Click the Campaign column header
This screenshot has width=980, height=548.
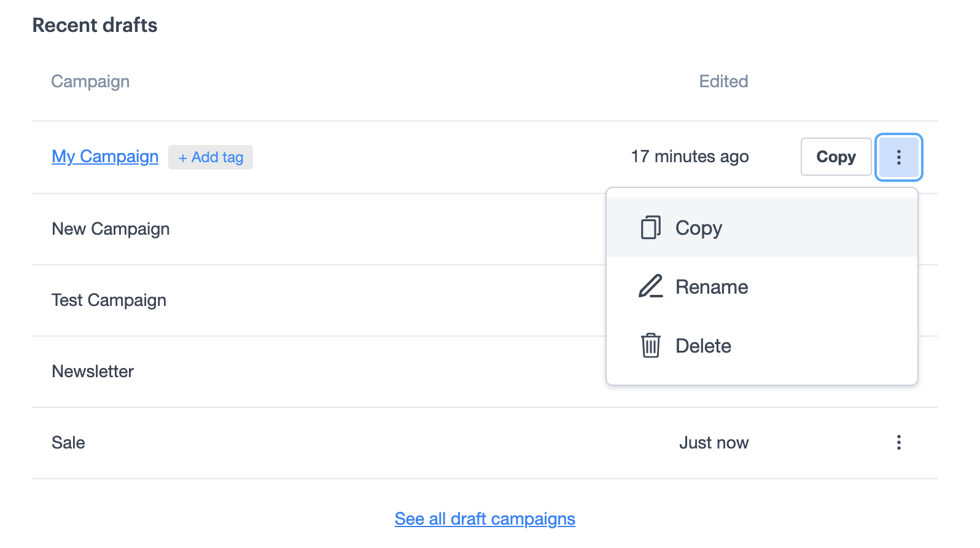[90, 81]
